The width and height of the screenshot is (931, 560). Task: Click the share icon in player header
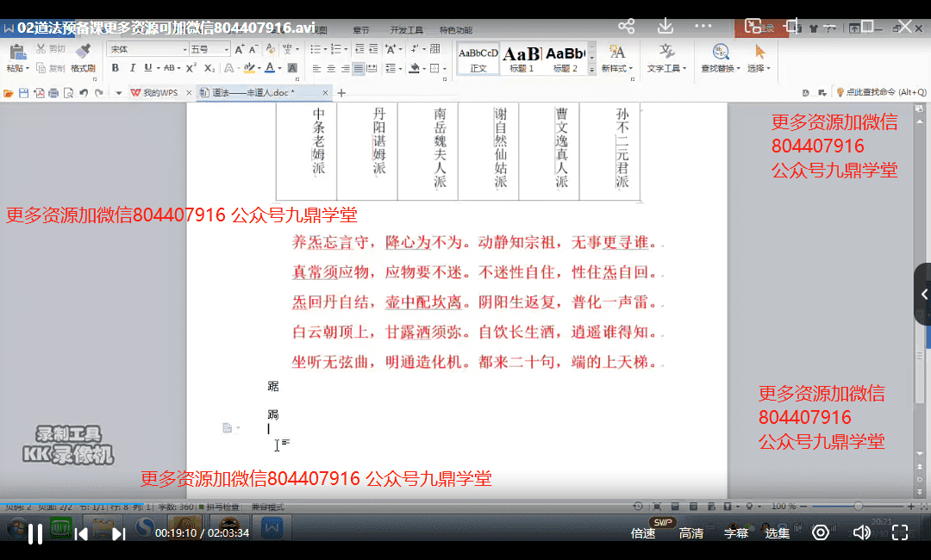(627, 26)
